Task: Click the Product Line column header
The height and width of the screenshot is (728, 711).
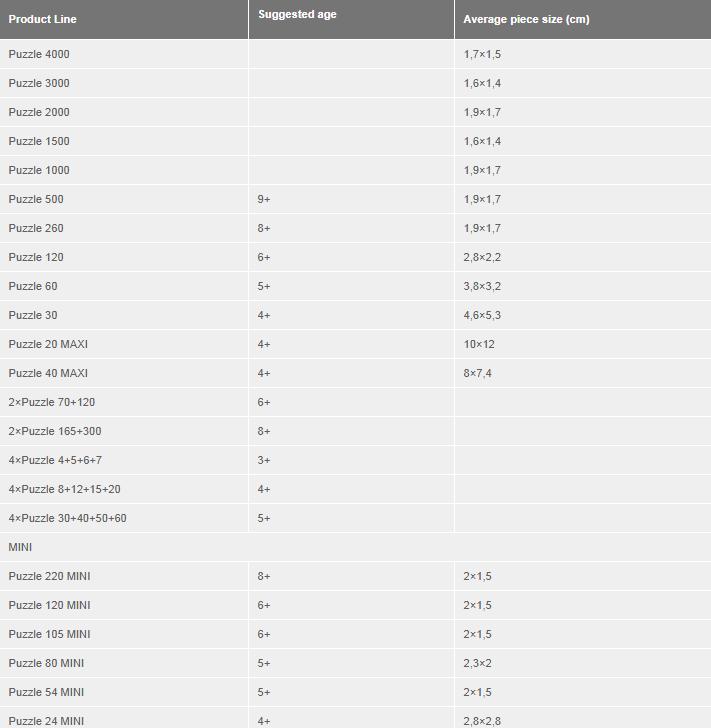Action: (x=42, y=19)
